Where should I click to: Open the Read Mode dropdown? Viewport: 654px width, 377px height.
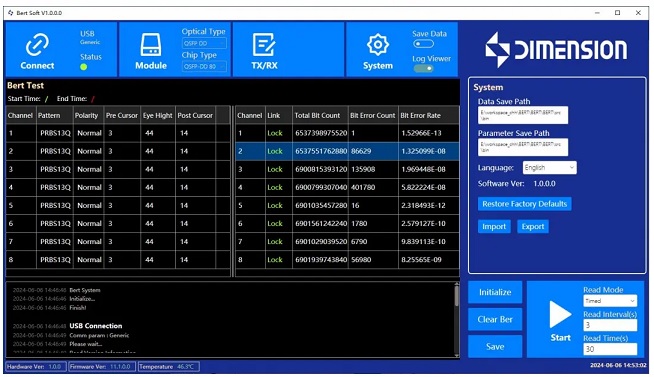pos(610,301)
